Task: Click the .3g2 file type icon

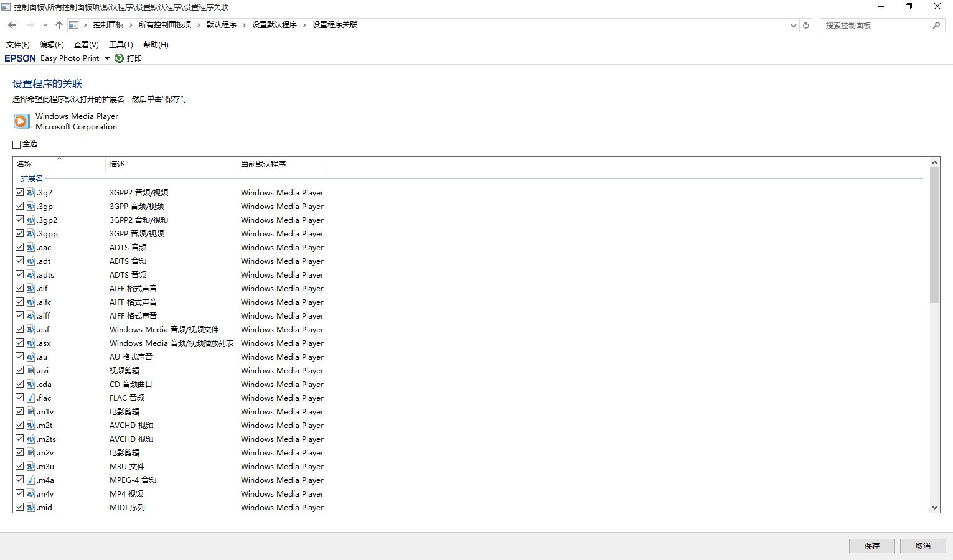Action: coord(31,192)
